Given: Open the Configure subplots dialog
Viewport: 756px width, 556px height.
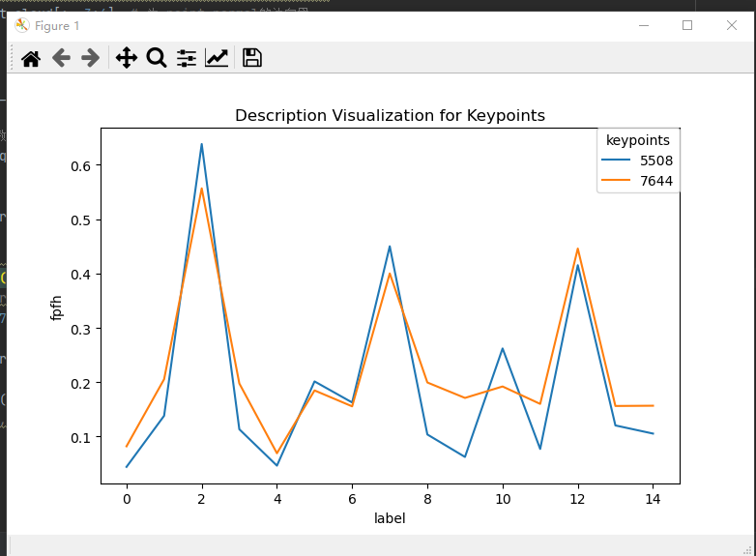Looking at the screenshot, I should coord(187,58).
